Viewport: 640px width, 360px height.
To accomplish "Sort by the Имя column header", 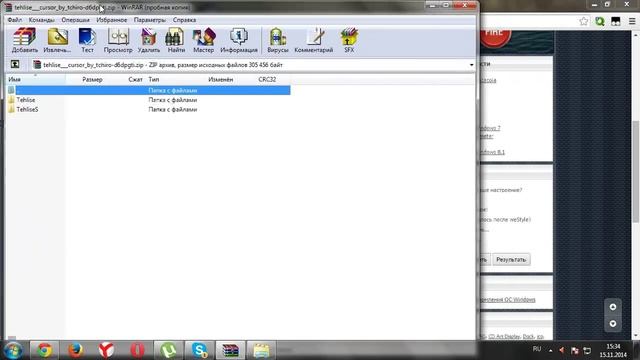I will [x=35, y=79].
